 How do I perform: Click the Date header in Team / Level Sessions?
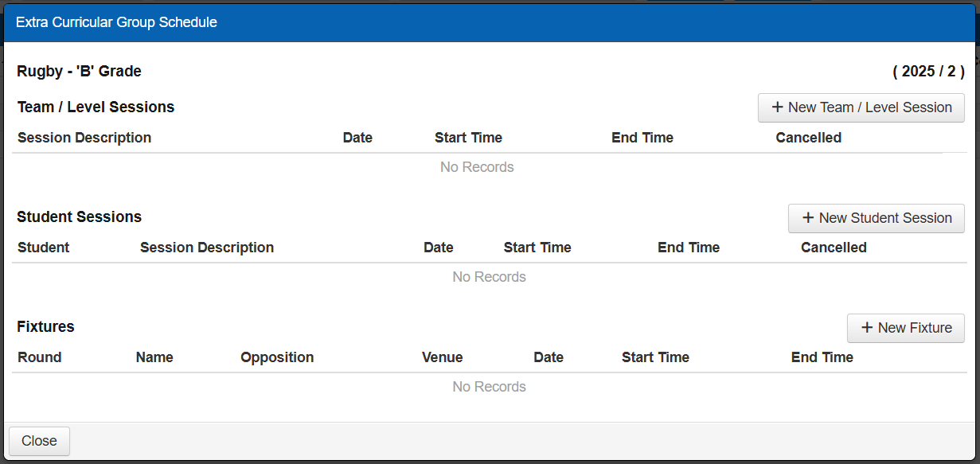(357, 138)
